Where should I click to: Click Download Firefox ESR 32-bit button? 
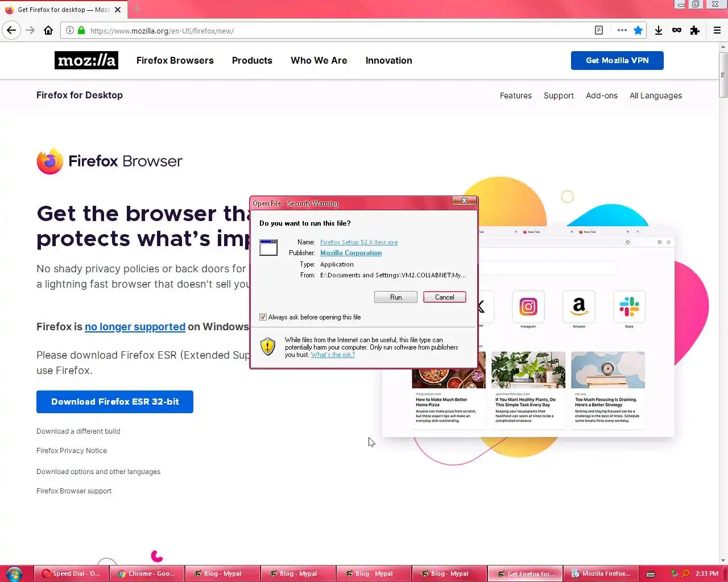click(115, 402)
